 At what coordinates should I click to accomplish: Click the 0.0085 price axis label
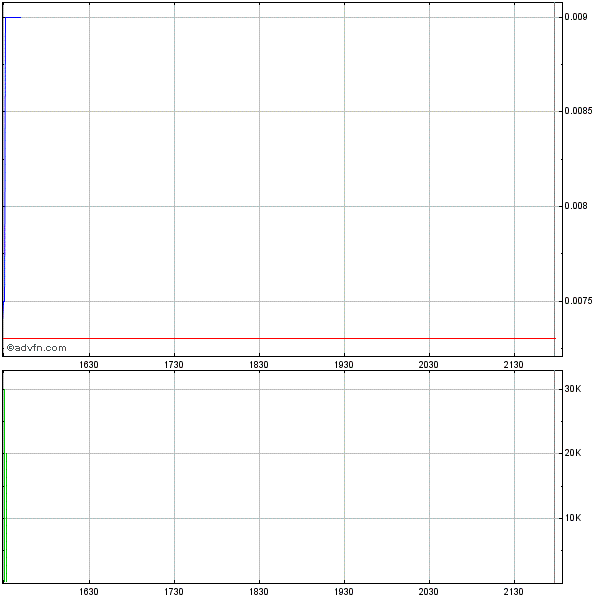578,111
